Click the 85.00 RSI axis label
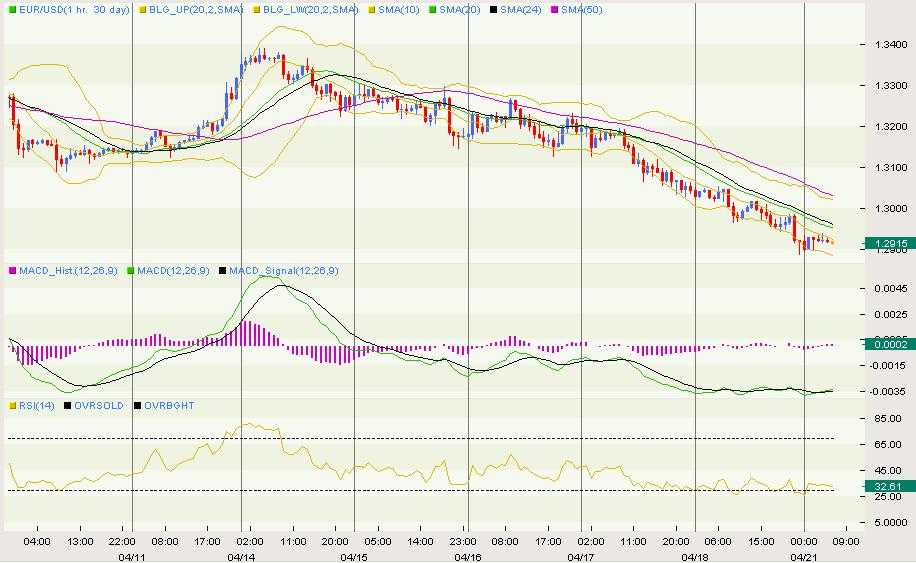The image size is (916, 563). click(888, 419)
